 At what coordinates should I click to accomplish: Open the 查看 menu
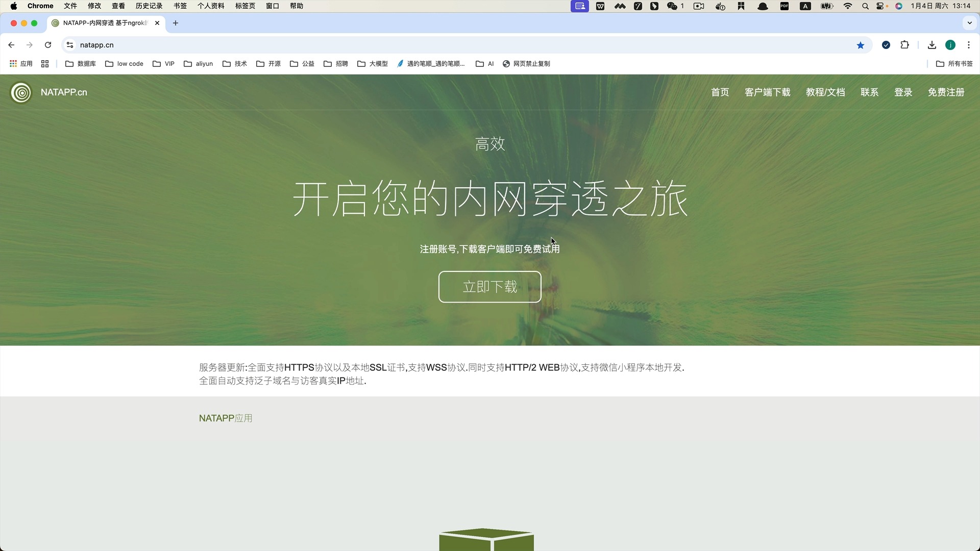point(118,6)
